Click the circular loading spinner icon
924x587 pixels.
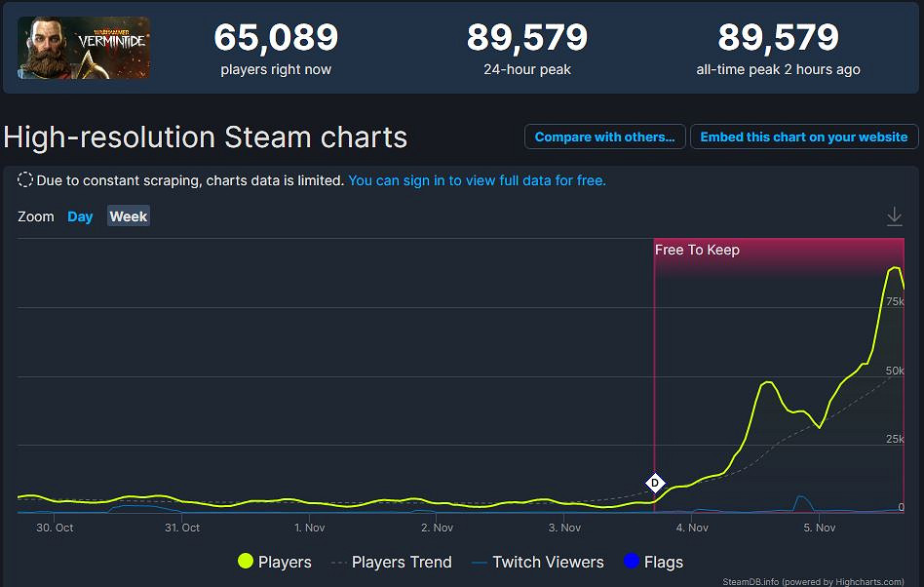(x=23, y=180)
